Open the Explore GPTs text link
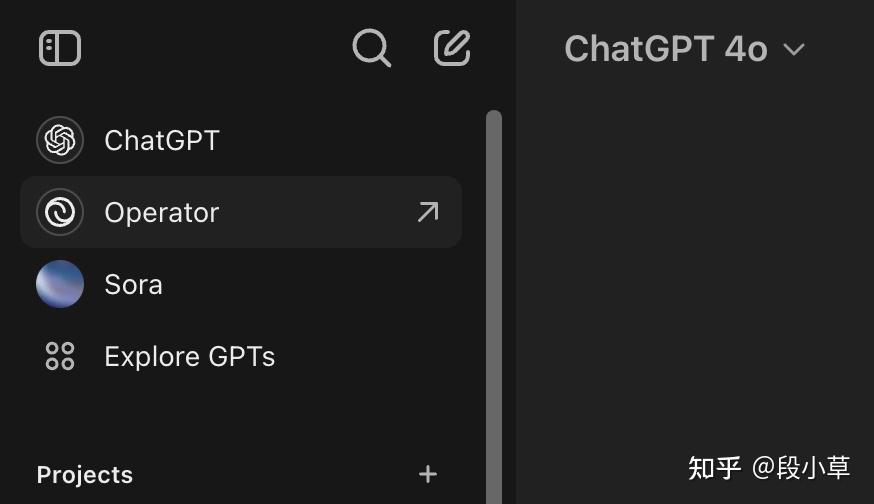This screenshot has height=504, width=874. pyautogui.click(x=190, y=356)
